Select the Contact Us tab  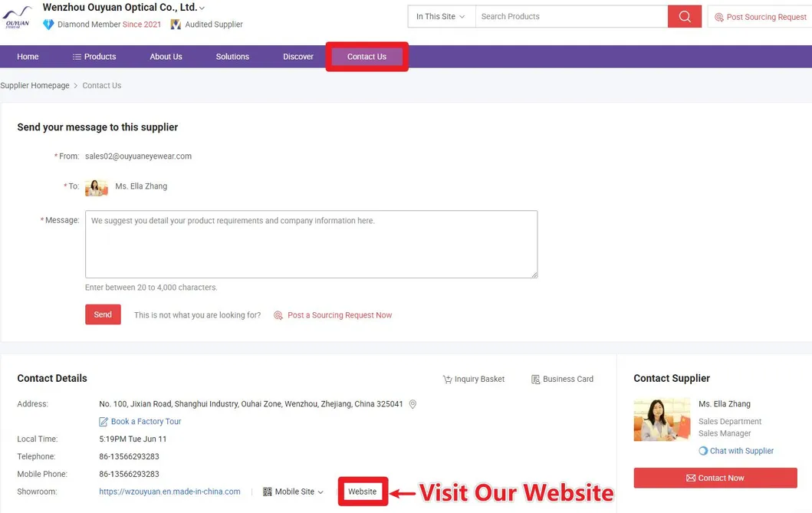click(x=367, y=57)
